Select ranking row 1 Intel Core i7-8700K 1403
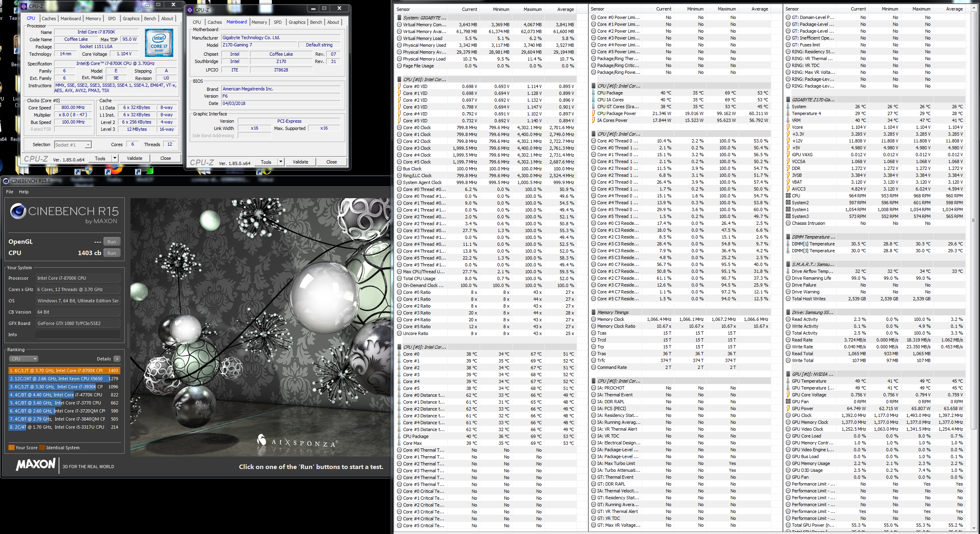 click(x=64, y=371)
